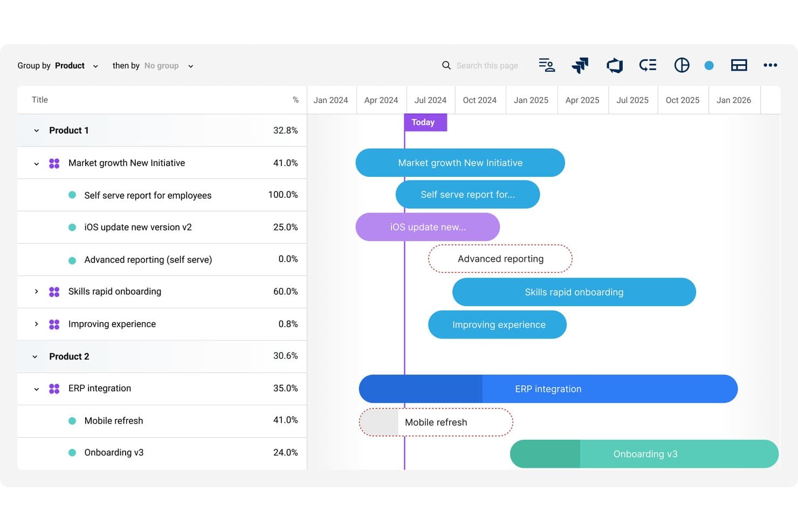Viewport: 798px width, 532px height.
Task: Click the ERP integration Gantt bar
Action: (548, 389)
